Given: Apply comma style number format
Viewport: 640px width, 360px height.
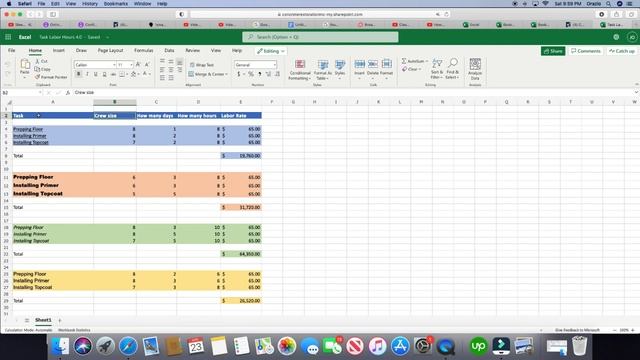Looking at the screenshot, I should (260, 74).
